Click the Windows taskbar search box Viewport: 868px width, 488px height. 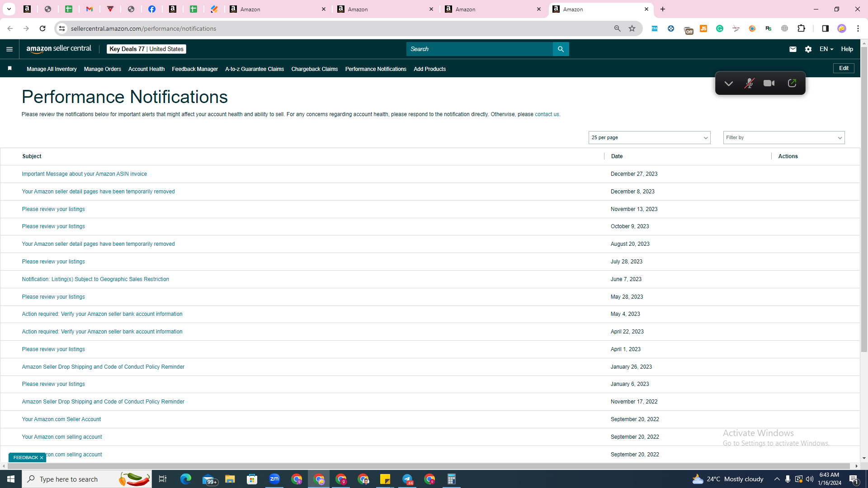pyautogui.click(x=87, y=479)
